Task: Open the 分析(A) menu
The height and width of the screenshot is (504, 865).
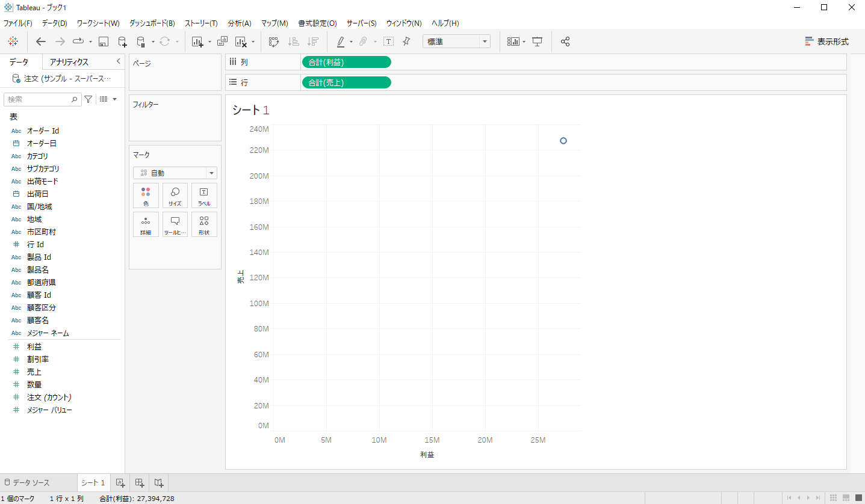Action: [240, 23]
